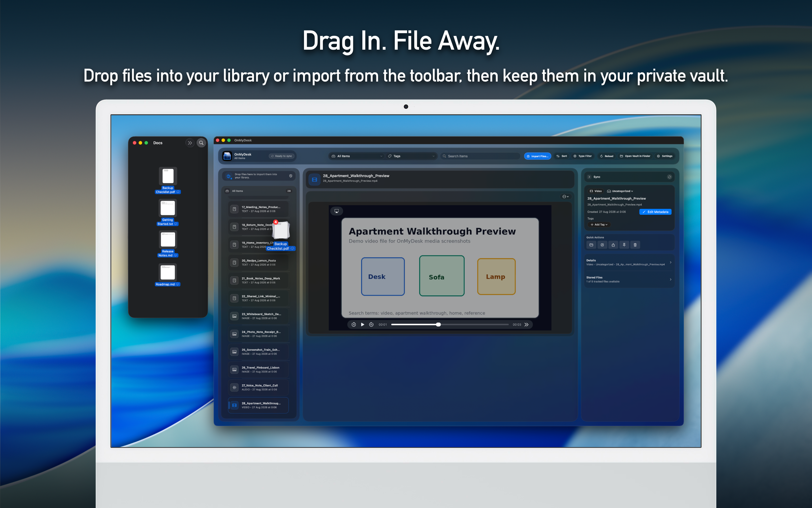Click the video progress slider knob
This screenshot has height=508, width=812.
click(x=438, y=325)
